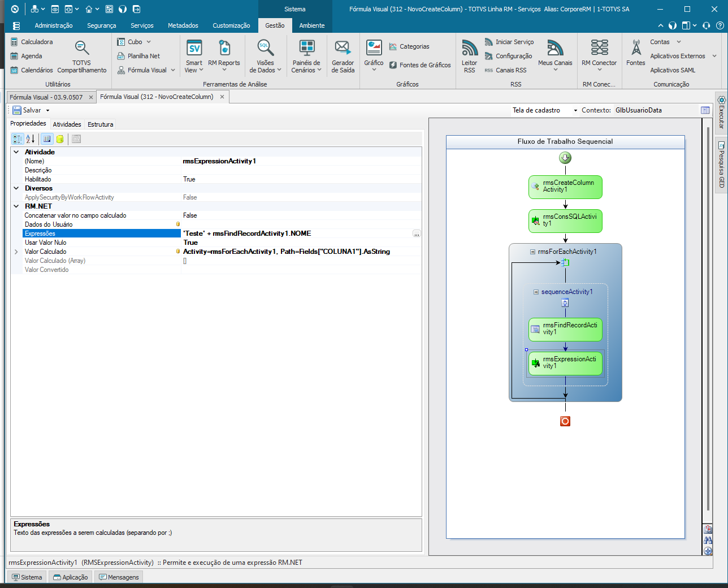Switch to the Estrutura panel tab
This screenshot has width=728, height=588.
(100, 124)
